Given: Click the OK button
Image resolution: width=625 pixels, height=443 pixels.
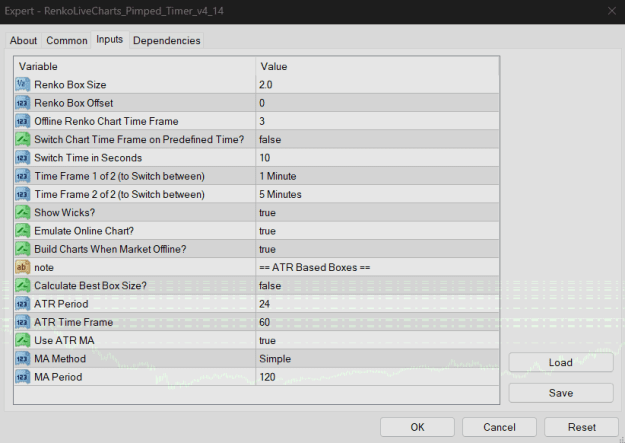Looking at the screenshot, I should click(x=417, y=427).
